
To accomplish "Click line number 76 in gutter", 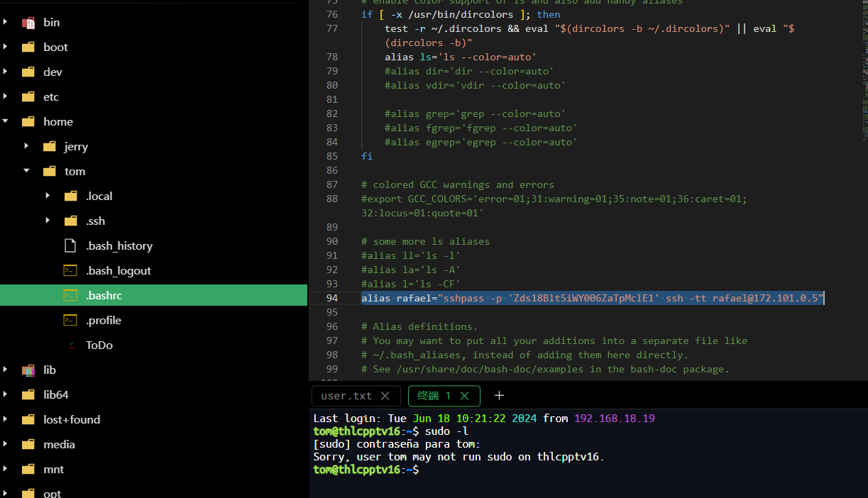I will tap(332, 14).
